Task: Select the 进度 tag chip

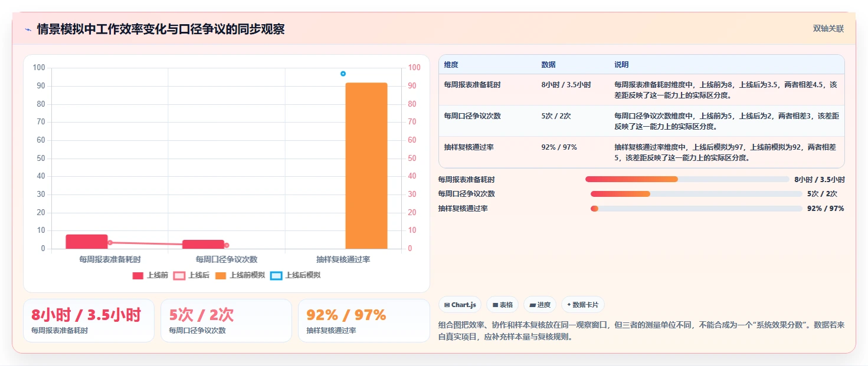Action: 540,305
